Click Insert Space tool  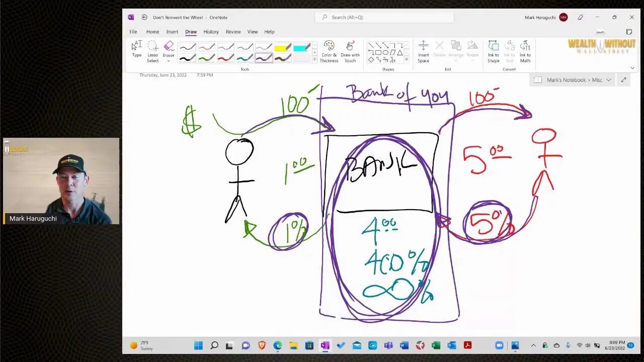tap(424, 52)
